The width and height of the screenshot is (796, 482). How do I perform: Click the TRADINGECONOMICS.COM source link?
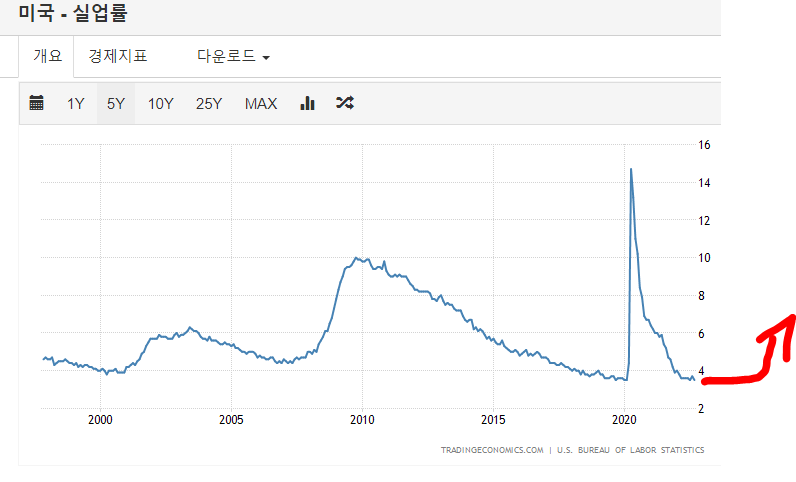pos(492,450)
